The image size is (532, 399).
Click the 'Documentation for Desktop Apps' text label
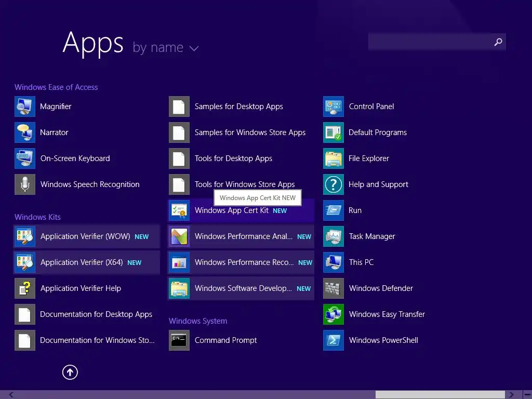coord(96,314)
